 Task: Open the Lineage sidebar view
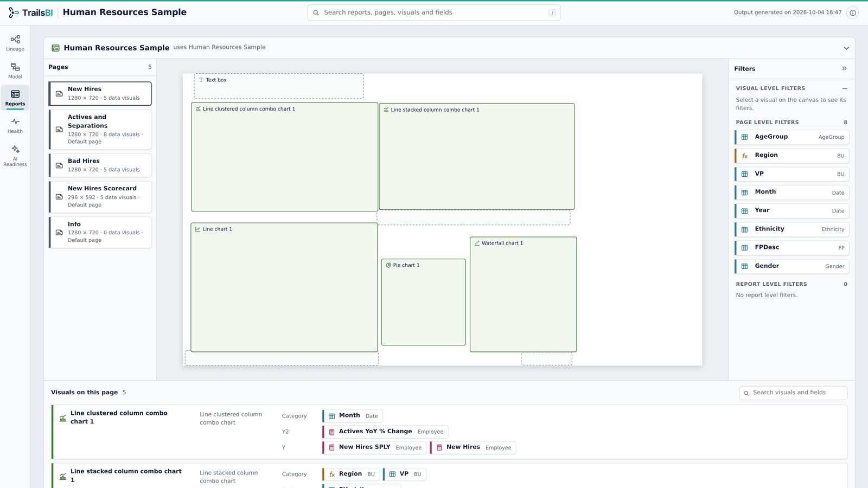point(15,43)
